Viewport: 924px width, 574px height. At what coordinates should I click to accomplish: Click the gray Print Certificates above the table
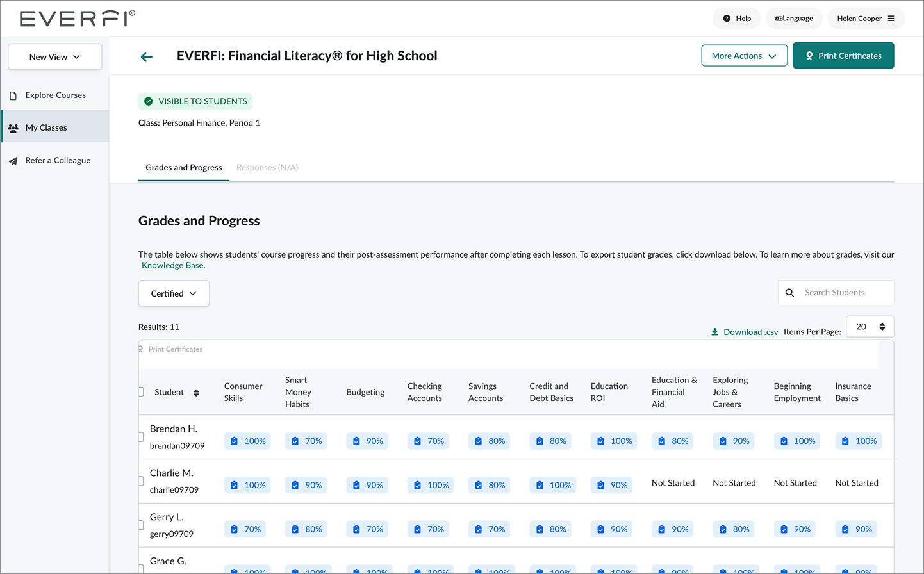[x=172, y=349]
